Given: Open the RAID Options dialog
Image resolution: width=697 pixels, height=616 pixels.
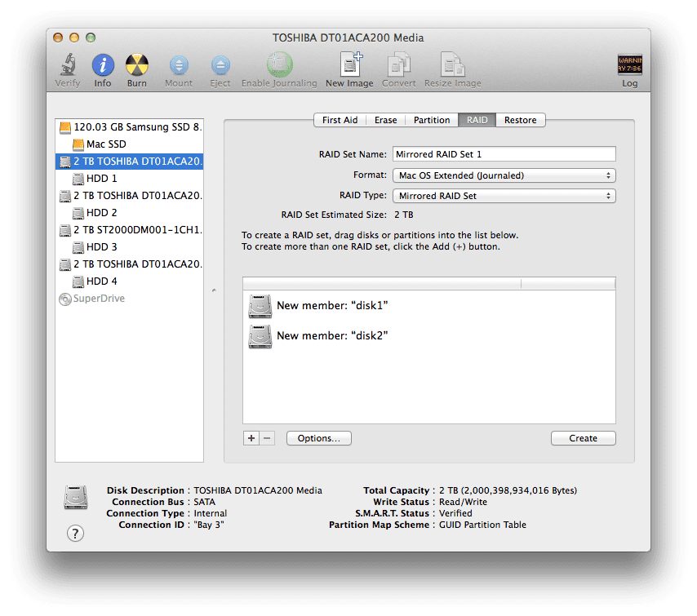Looking at the screenshot, I should tap(319, 438).
